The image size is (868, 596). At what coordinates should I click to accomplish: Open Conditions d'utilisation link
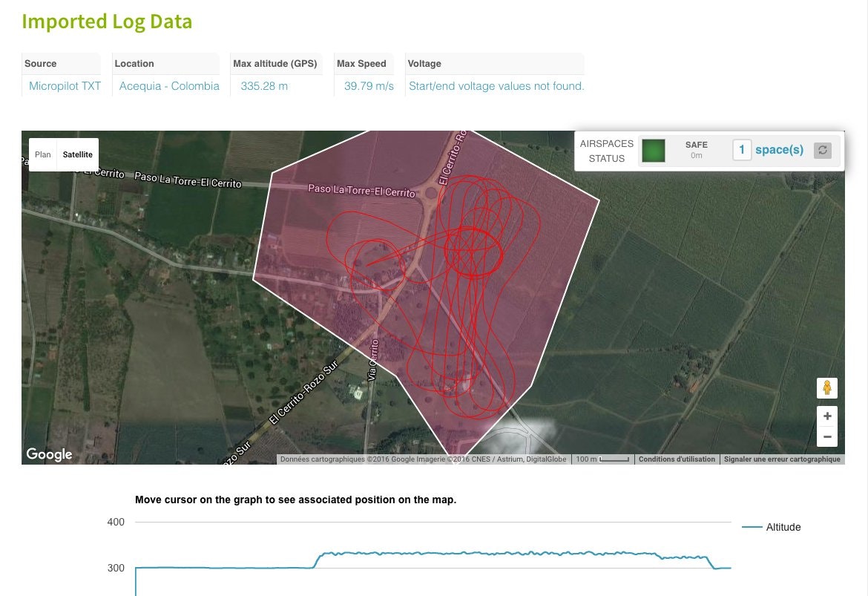pyautogui.click(x=677, y=459)
